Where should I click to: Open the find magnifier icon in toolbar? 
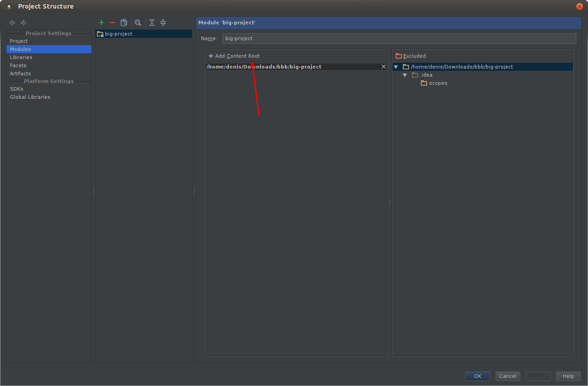click(x=138, y=23)
